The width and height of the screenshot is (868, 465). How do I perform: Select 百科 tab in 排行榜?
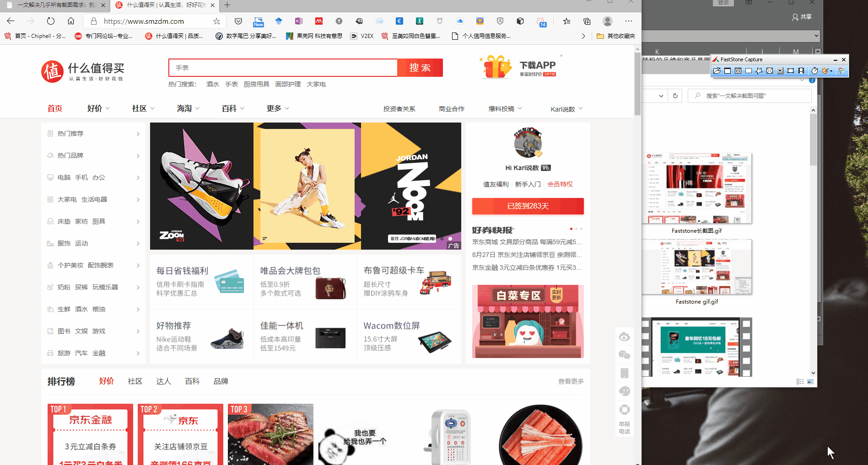[x=192, y=381]
